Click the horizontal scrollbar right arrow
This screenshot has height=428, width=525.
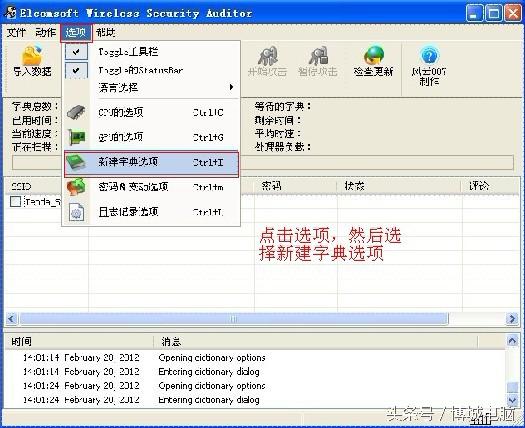pyautogui.click(x=512, y=318)
